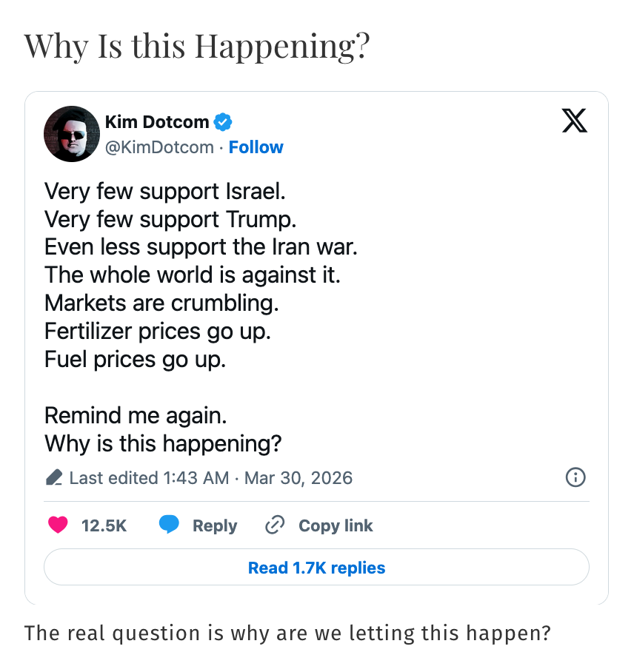Click the 12.5K likes count
Viewport: 634px width, 672px height.
pos(104,525)
